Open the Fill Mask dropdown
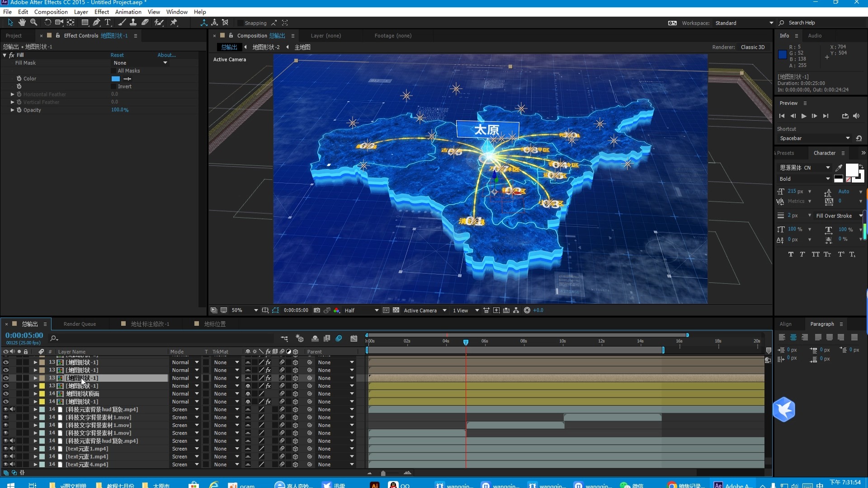This screenshot has height=488, width=868. pyautogui.click(x=140, y=63)
